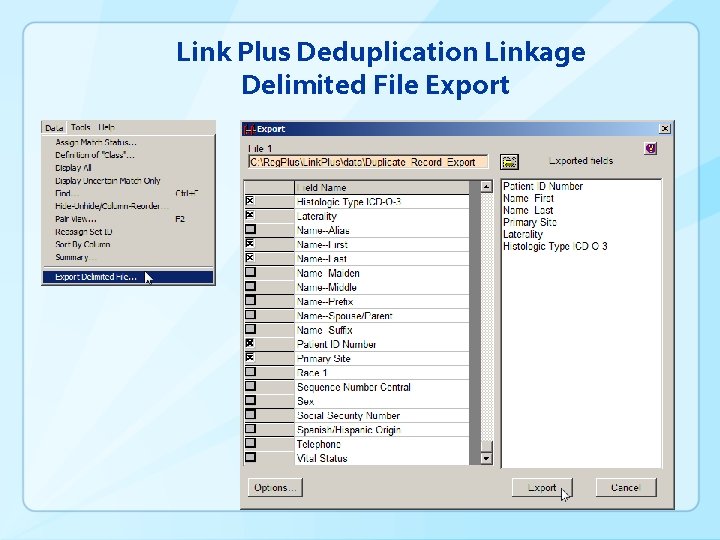Select Name Last in exported fields list
This screenshot has width=720, height=540.
point(528,210)
